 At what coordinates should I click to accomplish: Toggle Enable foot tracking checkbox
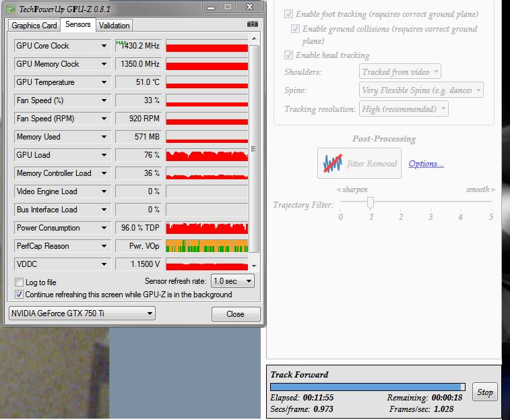click(x=288, y=14)
